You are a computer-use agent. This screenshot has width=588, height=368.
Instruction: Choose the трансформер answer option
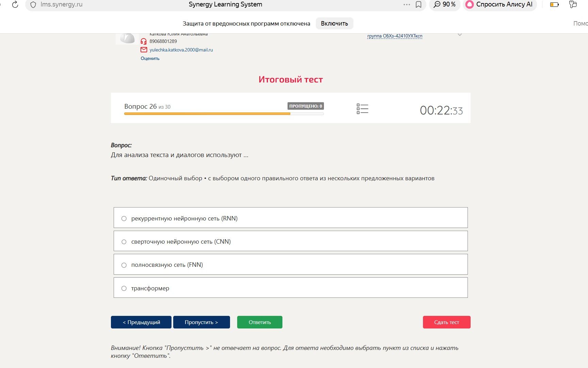291,288
